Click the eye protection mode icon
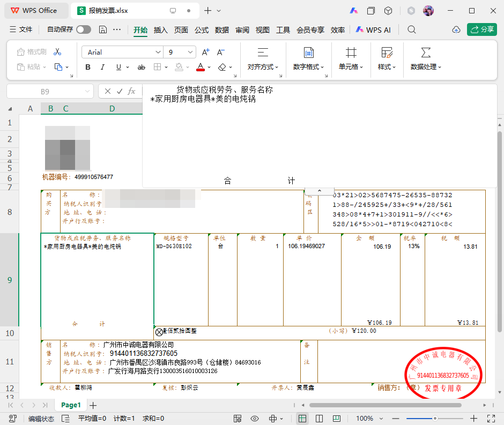Image resolution: width=504 pixels, height=425 pixels. [255, 418]
